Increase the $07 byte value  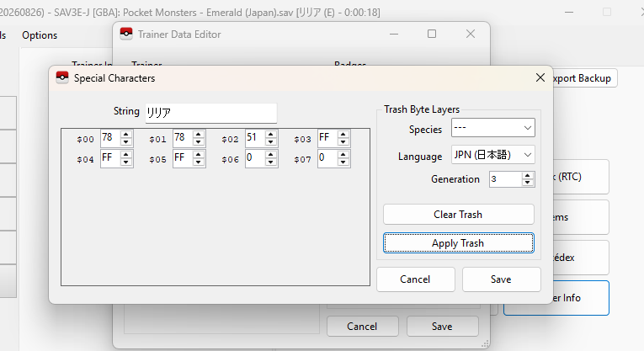pyautogui.click(x=343, y=154)
